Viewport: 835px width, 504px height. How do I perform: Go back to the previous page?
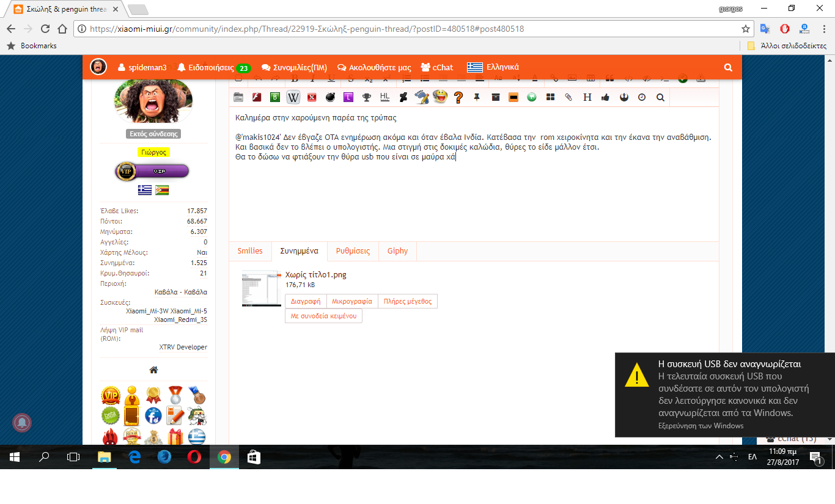11,29
